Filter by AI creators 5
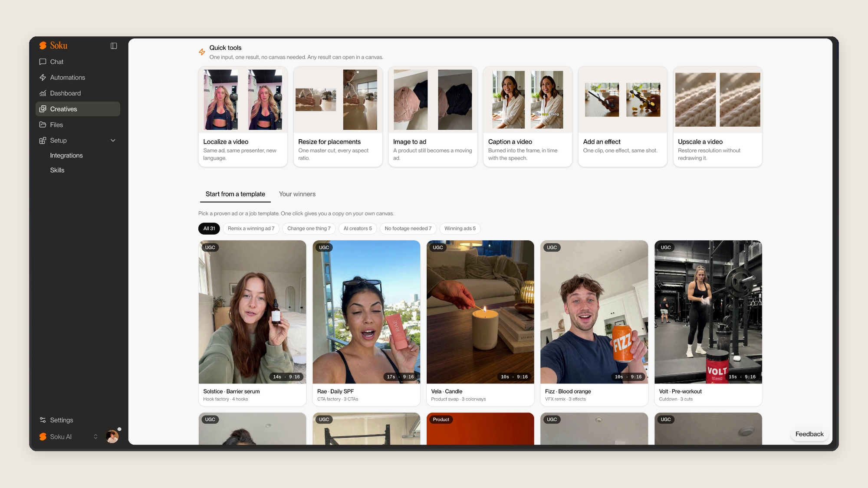Viewport: 868px width, 488px height. tap(358, 229)
